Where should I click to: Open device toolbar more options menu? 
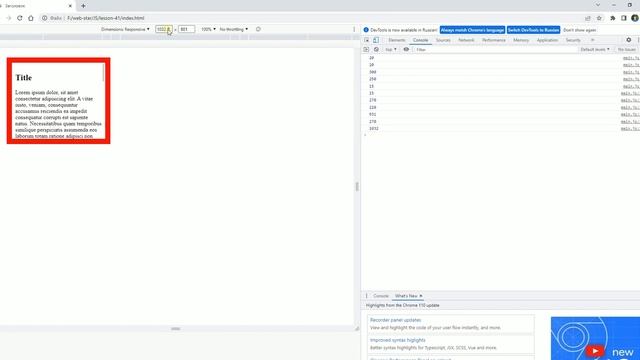[354, 29]
